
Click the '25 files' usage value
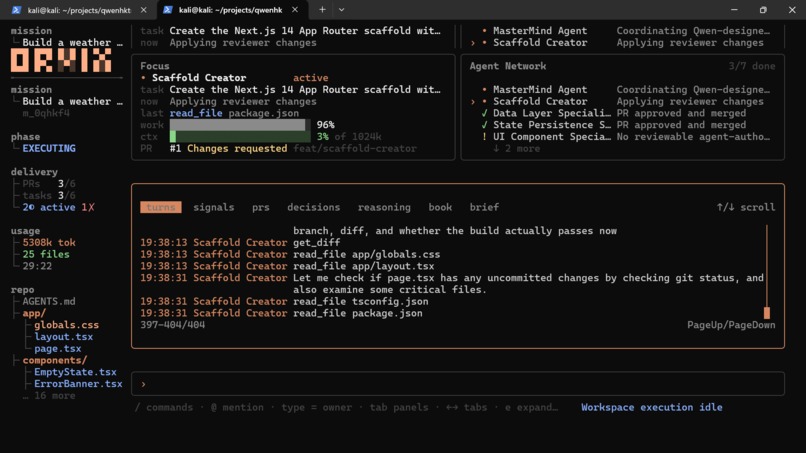pos(46,255)
